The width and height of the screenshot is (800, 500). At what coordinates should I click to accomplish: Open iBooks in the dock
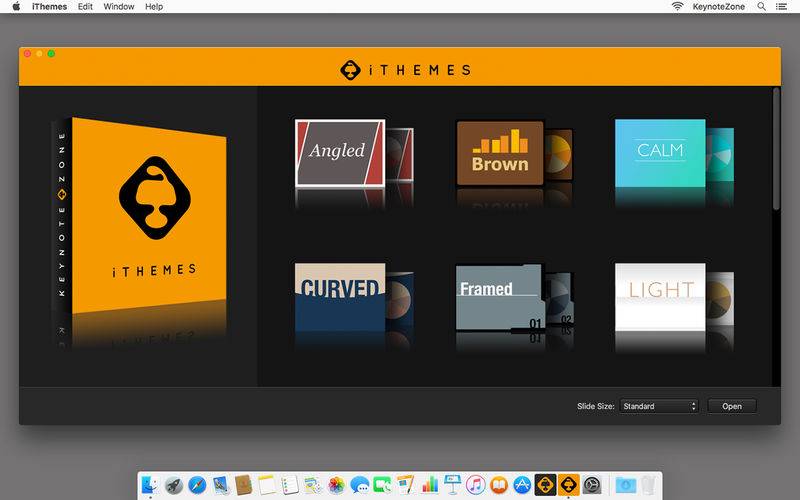[499, 485]
